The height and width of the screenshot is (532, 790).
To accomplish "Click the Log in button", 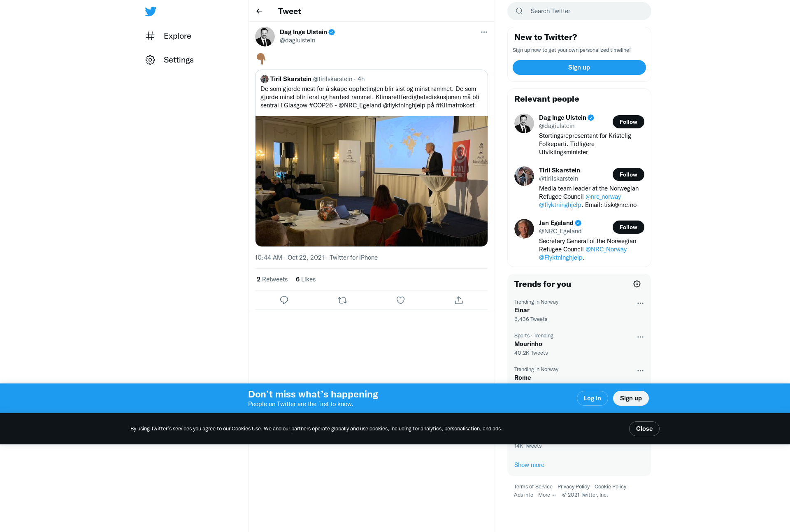I will (592, 398).
